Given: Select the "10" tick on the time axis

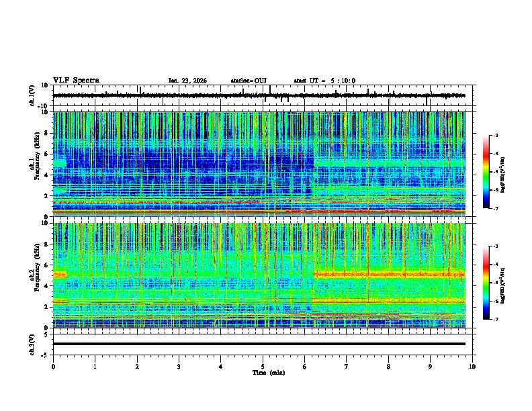Looking at the screenshot, I should click(x=472, y=367).
